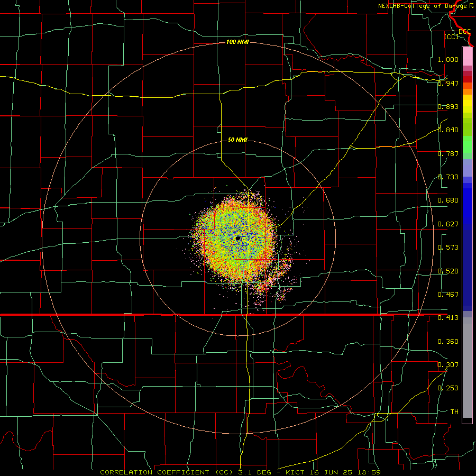Image resolution: width=476 pixels, height=476 pixels.
Task: Click the 0.627 scale value
Action: click(x=448, y=224)
